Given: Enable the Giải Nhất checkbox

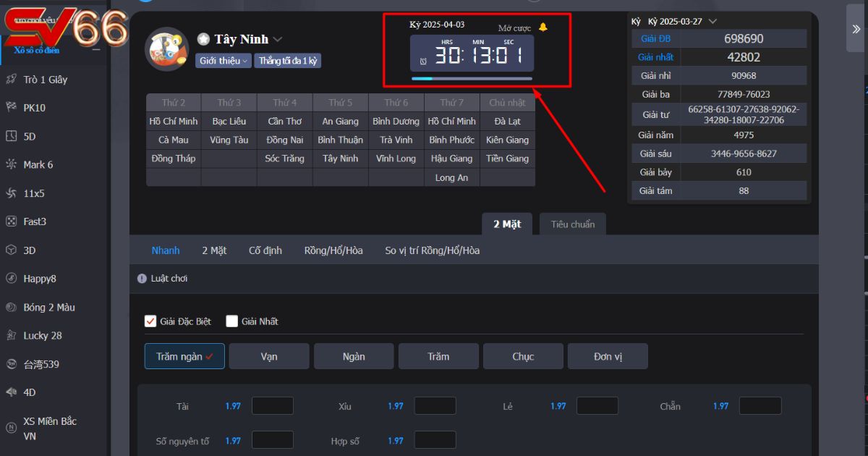Looking at the screenshot, I should (x=232, y=321).
